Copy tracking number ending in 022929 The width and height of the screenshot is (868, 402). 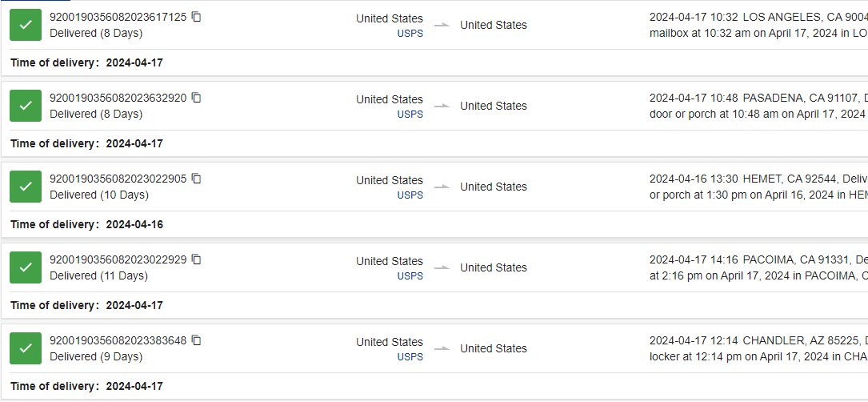[197, 260]
